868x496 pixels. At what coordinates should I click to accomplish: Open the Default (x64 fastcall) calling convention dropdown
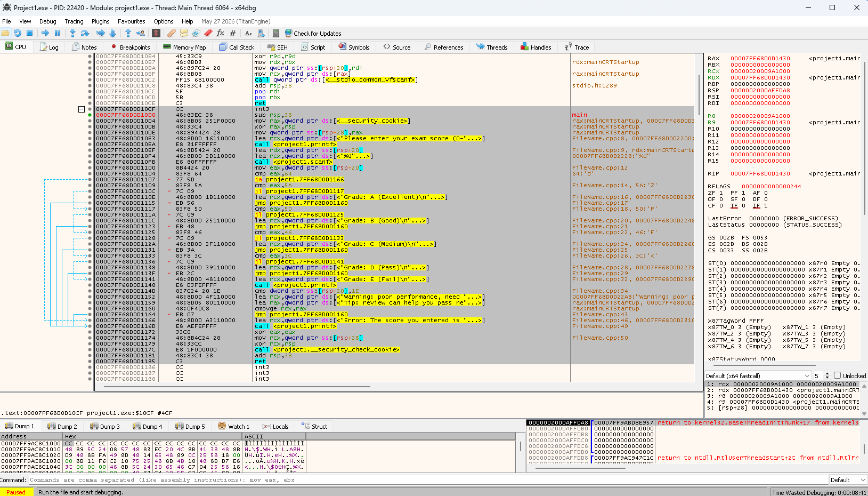758,375
